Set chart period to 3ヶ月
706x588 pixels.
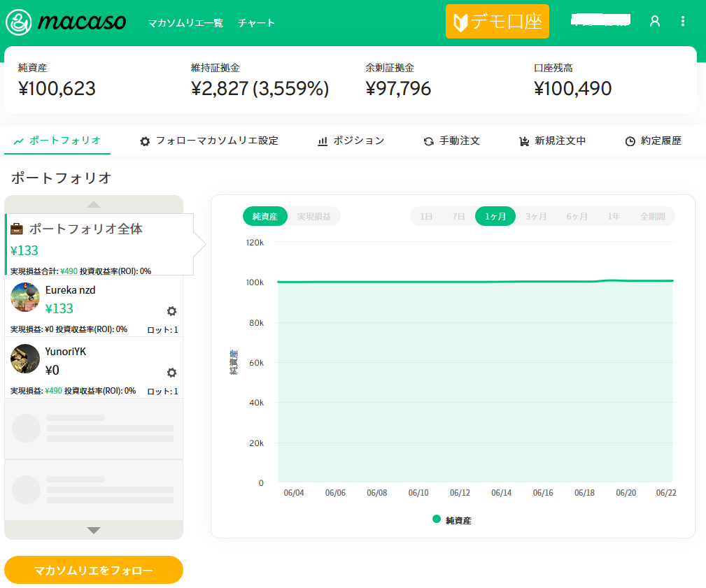[536, 217]
